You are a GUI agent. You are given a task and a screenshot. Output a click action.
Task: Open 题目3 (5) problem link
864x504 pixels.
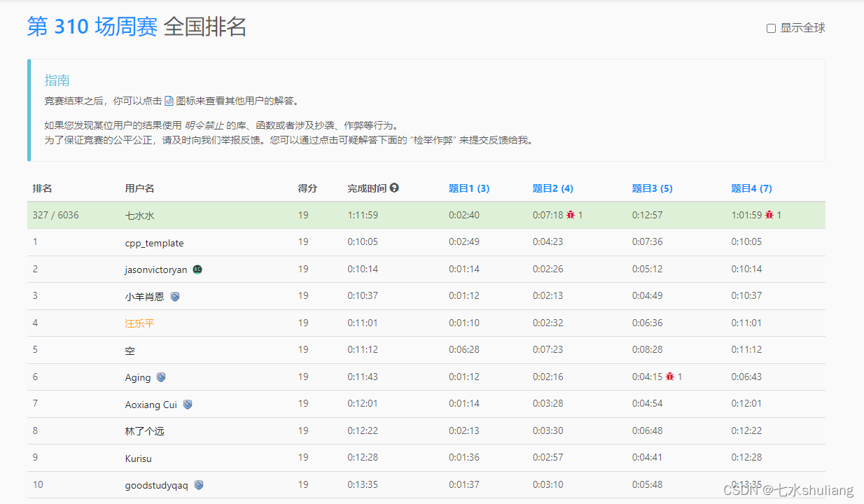(x=653, y=188)
